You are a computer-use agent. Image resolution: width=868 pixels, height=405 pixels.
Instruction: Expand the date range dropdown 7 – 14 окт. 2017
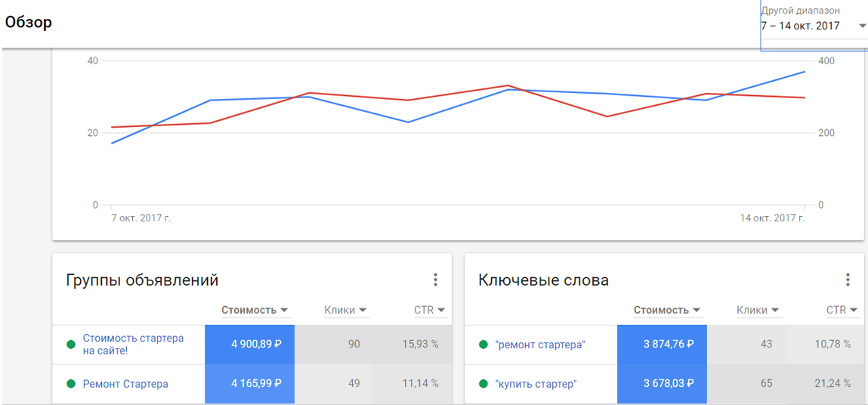tap(862, 26)
